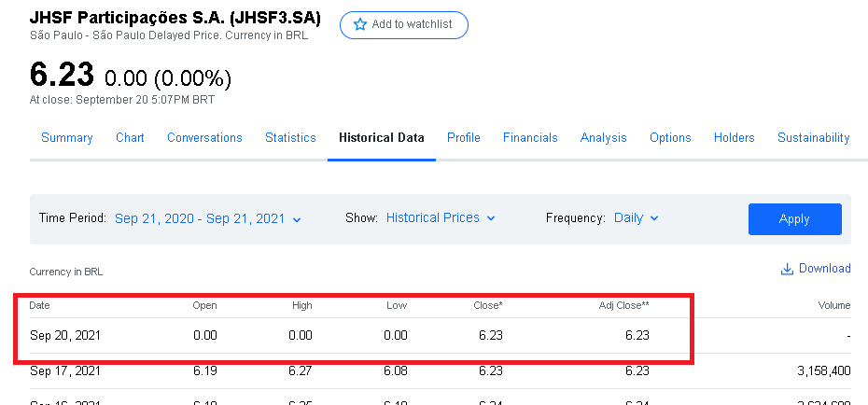Click Sep 20, 2021 Close value 6.23
Screen dimensions: 868x405
490,335
